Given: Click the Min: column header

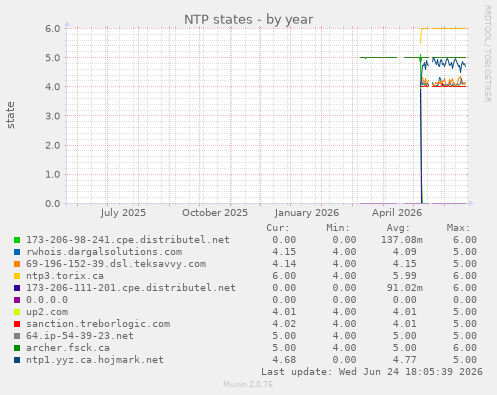Looking at the screenshot, I should pyautogui.click(x=338, y=228).
